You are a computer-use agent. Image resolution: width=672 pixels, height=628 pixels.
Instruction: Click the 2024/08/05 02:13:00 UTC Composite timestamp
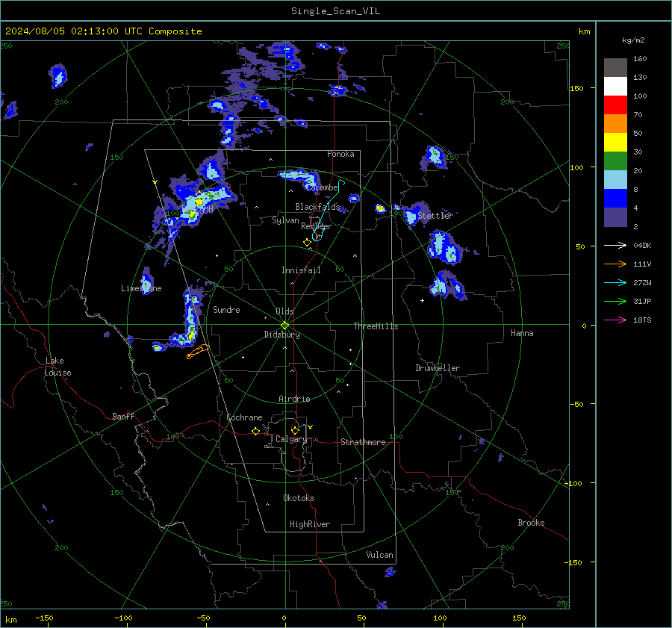[103, 31]
